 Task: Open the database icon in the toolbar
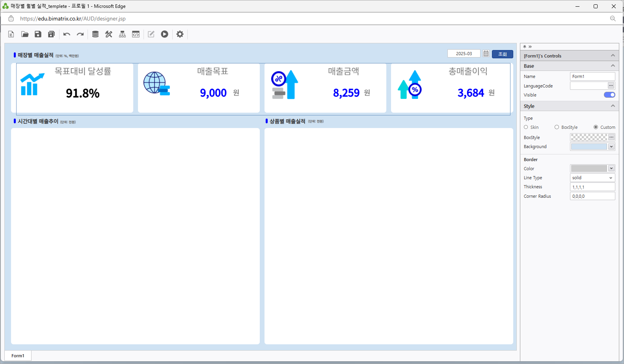[x=95, y=34]
